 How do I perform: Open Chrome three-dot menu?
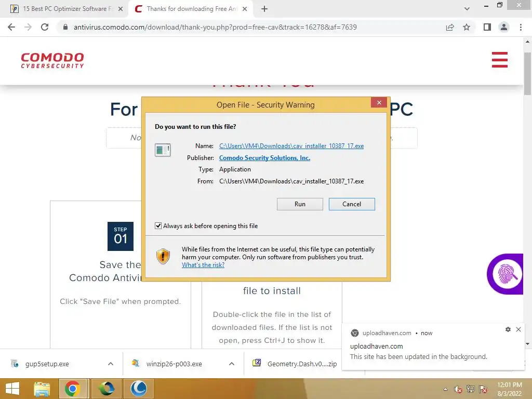tap(521, 27)
